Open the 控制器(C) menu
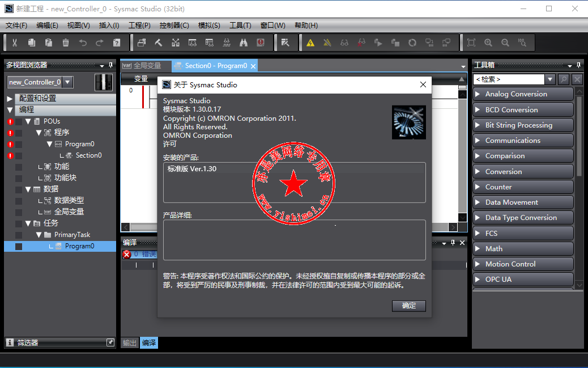 click(174, 25)
